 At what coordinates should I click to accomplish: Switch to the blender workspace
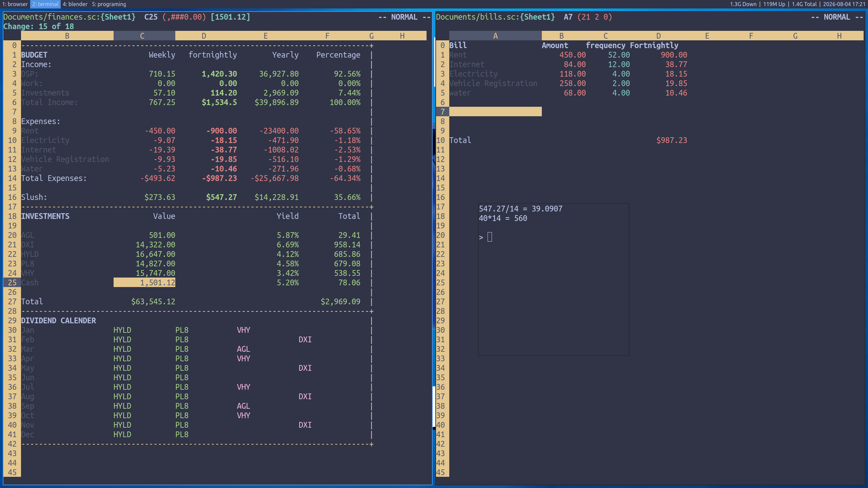[x=75, y=4]
